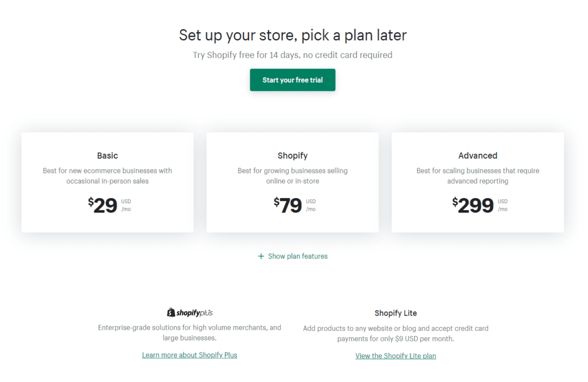Click the USD/mo label under Shopify plan
The height and width of the screenshot is (382, 588).
(310, 205)
